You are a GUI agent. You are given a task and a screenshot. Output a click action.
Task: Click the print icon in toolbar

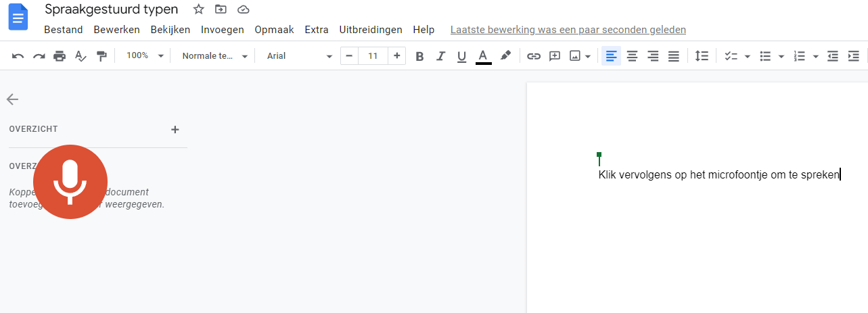60,56
